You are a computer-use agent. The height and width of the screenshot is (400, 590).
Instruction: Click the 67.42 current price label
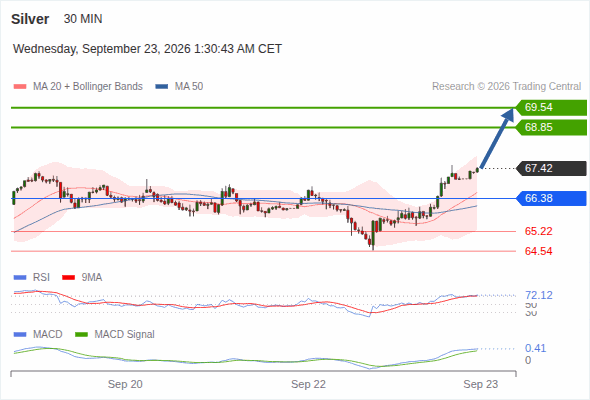(551, 168)
